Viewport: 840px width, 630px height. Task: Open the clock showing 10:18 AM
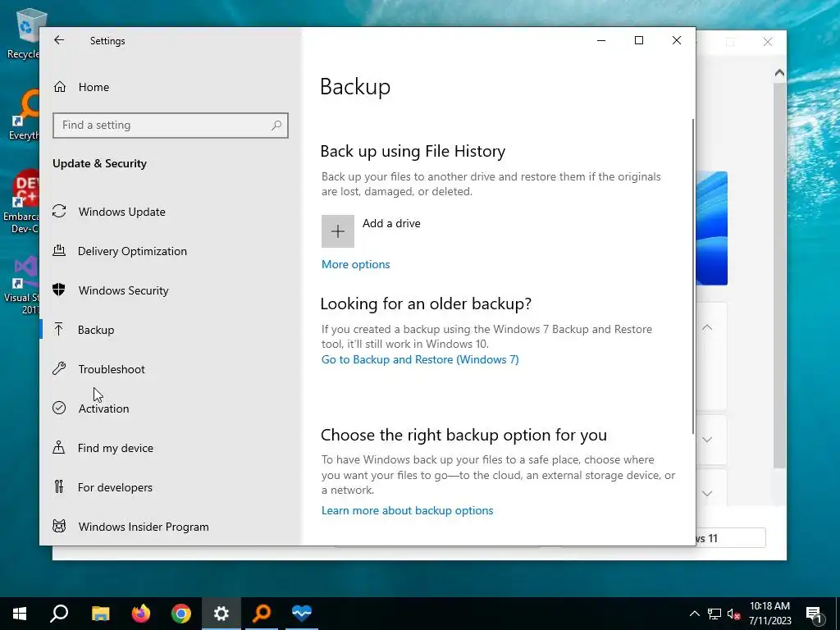tap(769, 614)
